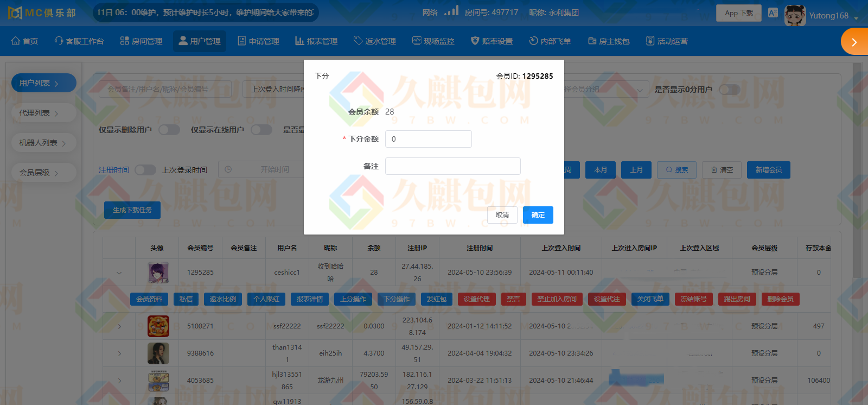The image size is (868, 405).
Task: Open the 会员分组 dropdown arrow
Action: point(640,90)
